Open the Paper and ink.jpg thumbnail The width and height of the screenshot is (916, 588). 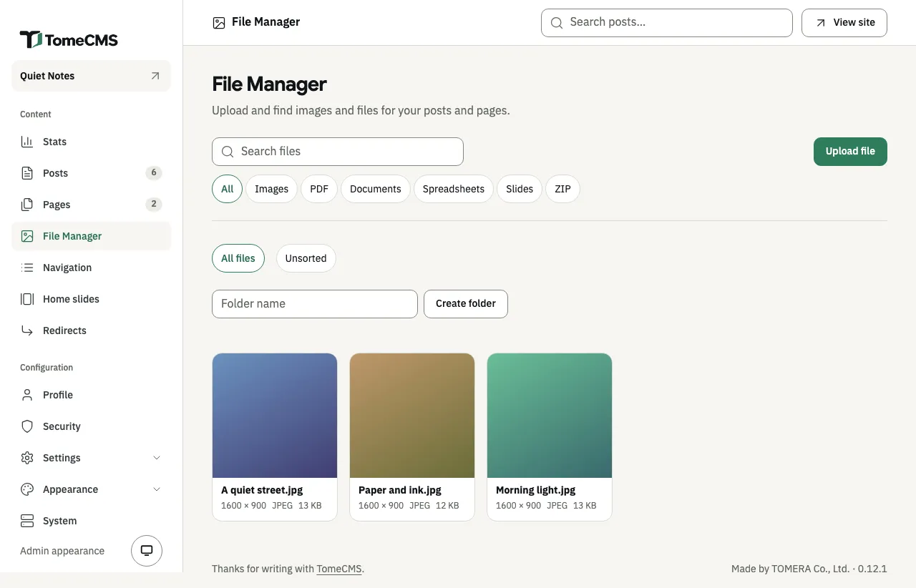coord(412,416)
